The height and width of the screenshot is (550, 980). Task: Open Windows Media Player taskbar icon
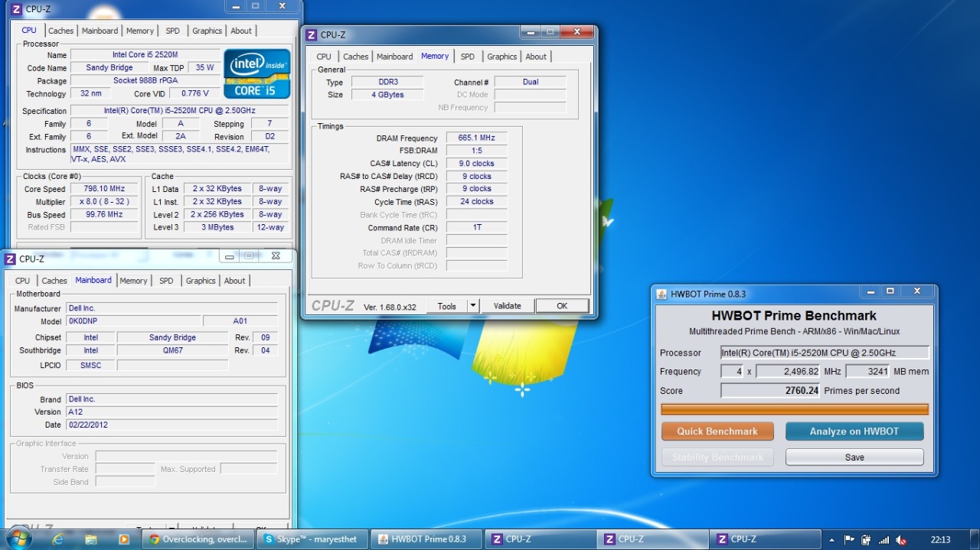(x=124, y=539)
